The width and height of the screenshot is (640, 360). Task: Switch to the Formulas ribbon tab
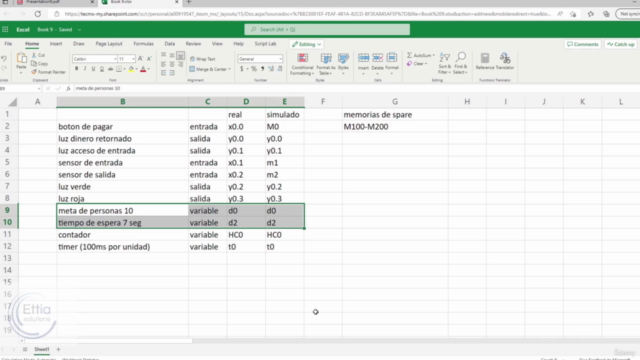(143, 44)
